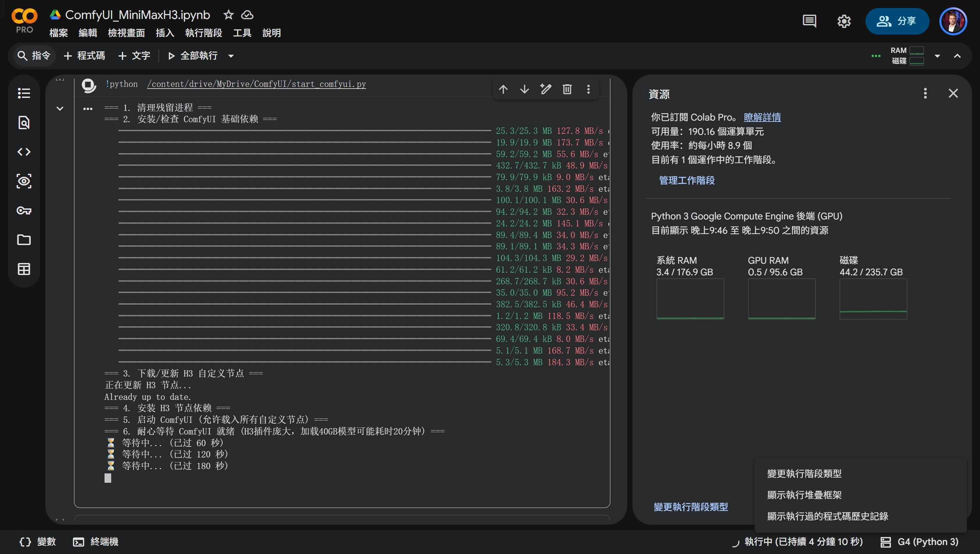
Task: Click the AI edit wand icon
Action: [546, 90]
